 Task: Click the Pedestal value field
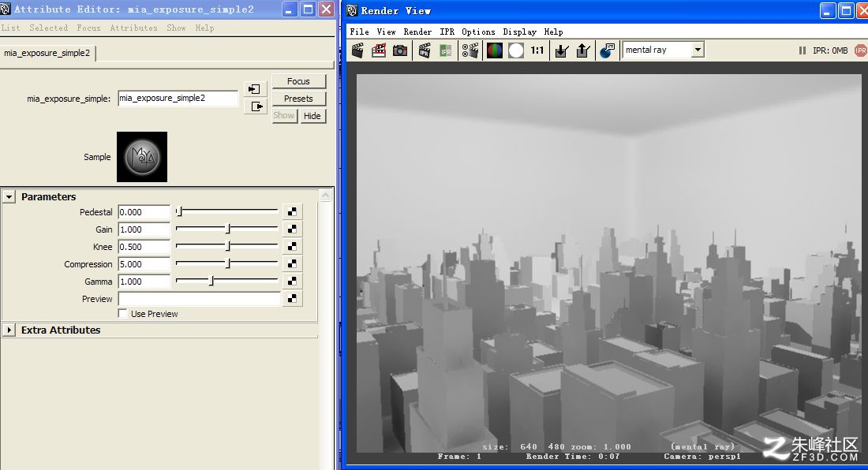(144, 212)
